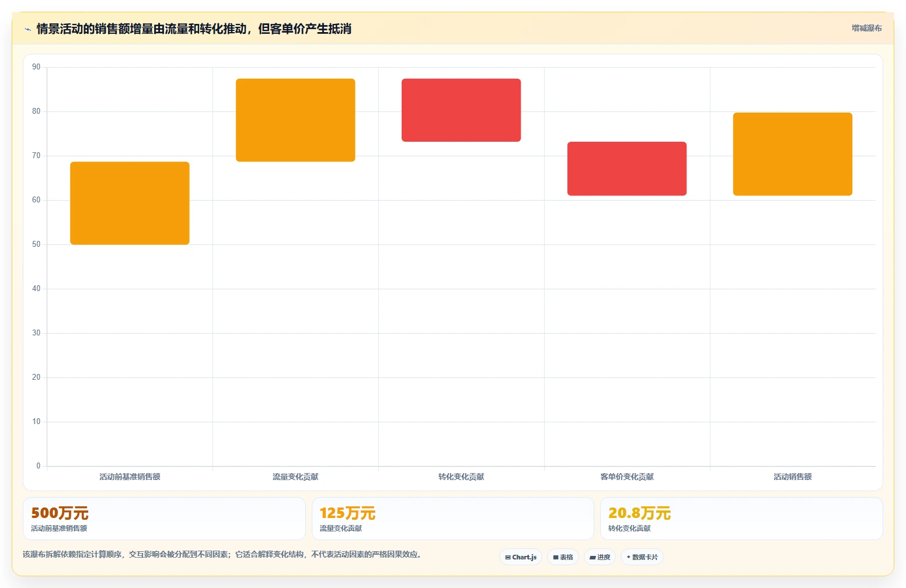
Task: Click the orange 流量变化贡献 bar
Action: (x=295, y=120)
